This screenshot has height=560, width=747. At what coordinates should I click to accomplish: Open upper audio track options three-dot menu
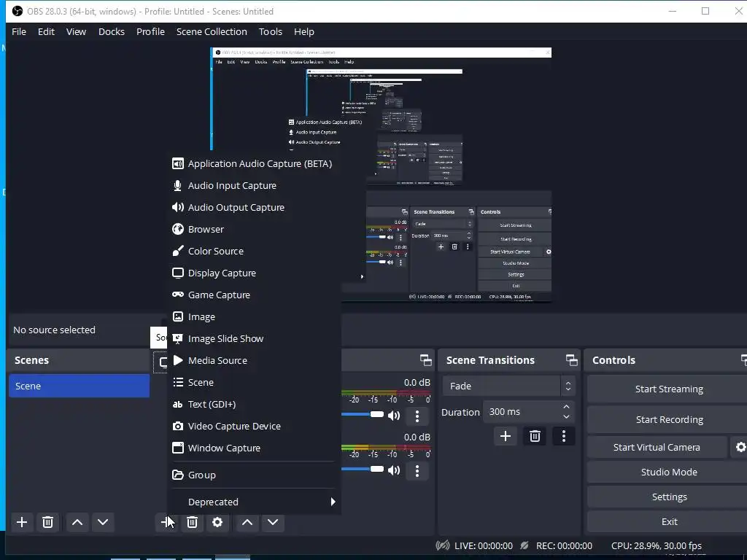[417, 416]
